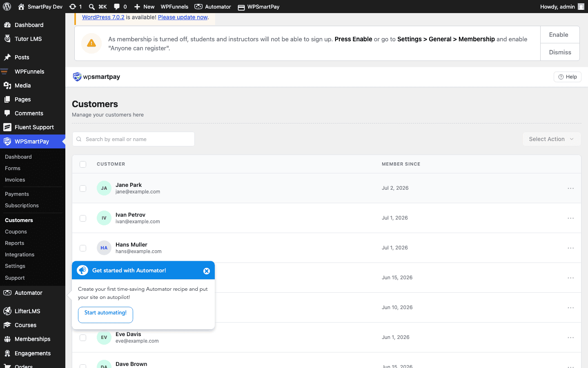Screen dimensions: 588x368
Task: Check the Jane Park row checkbox
Action: [x=83, y=188]
